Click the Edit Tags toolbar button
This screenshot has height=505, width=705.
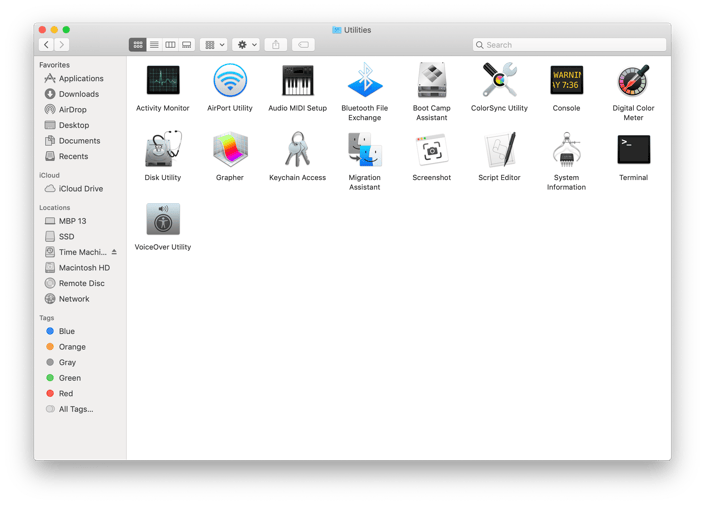(303, 45)
